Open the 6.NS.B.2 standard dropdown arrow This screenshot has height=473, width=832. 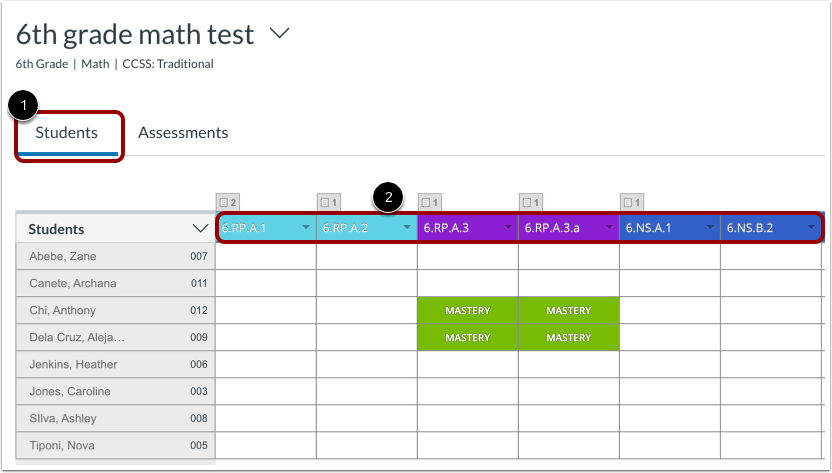point(811,229)
